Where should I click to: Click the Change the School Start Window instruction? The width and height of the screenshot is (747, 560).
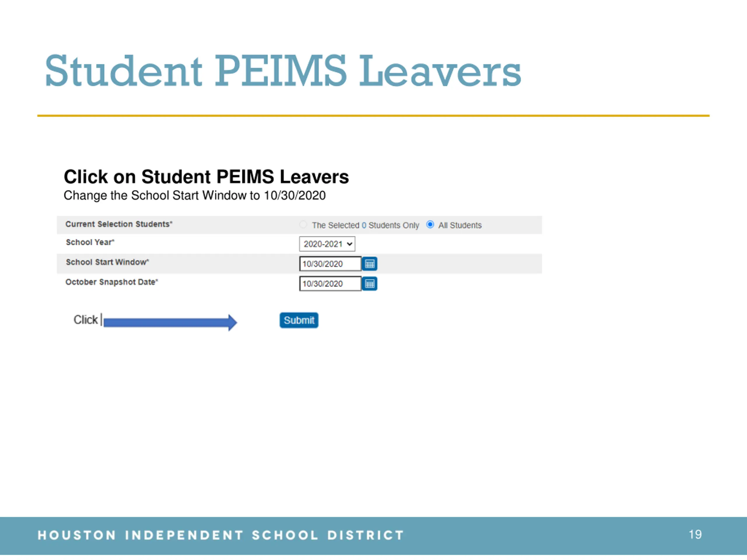[195, 195]
